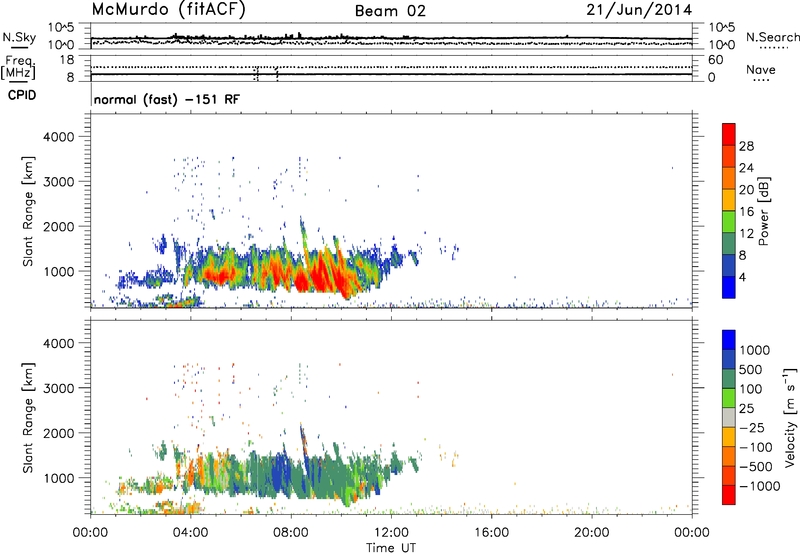
Task: Select the 'Freq. [MHz]' label
Action: click(18, 68)
